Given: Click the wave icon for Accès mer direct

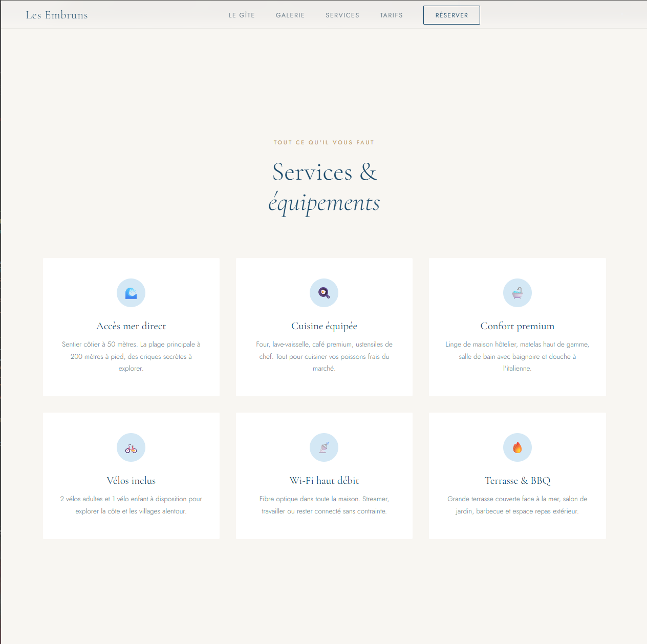Looking at the screenshot, I should click(x=131, y=293).
